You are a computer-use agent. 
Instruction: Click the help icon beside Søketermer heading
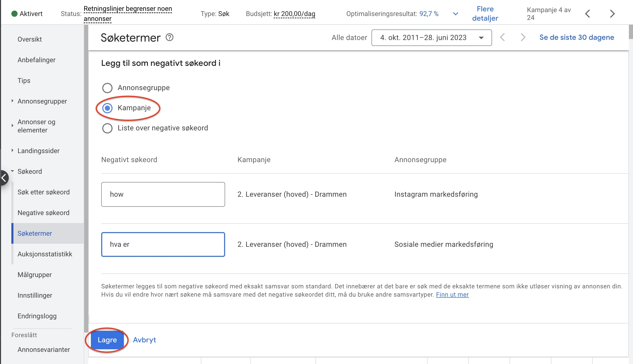(x=169, y=37)
